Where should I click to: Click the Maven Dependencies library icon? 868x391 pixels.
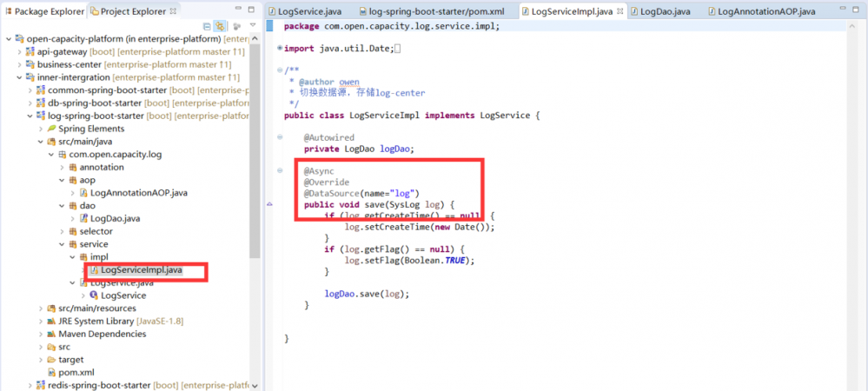[51, 334]
